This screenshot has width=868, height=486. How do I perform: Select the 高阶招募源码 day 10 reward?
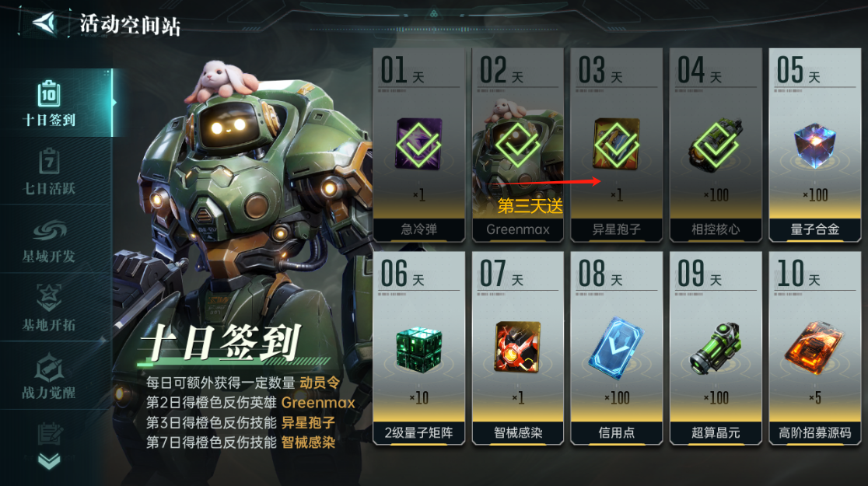(x=814, y=348)
